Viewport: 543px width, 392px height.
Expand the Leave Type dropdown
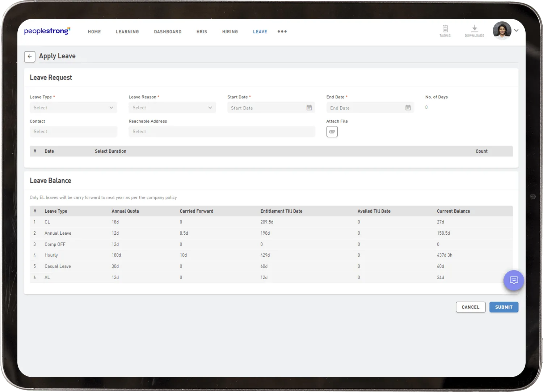pos(73,108)
